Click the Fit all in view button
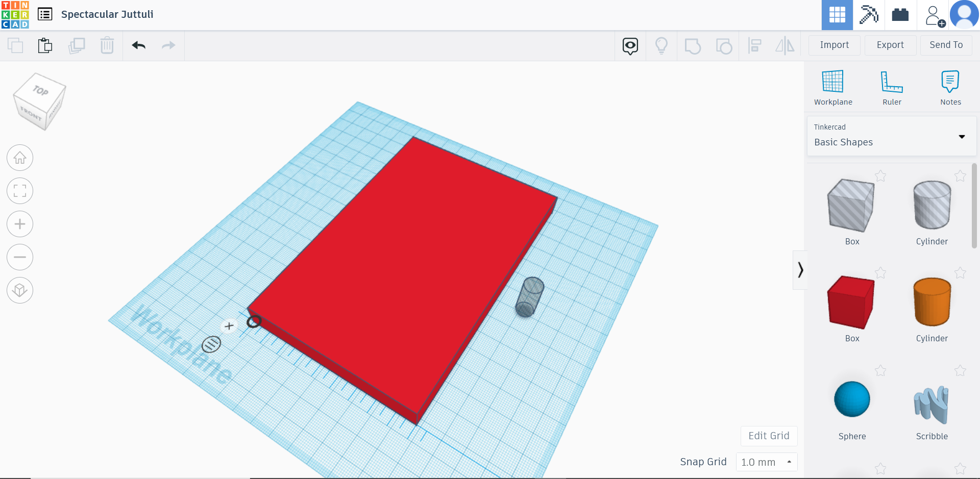The image size is (980, 479). click(20, 191)
